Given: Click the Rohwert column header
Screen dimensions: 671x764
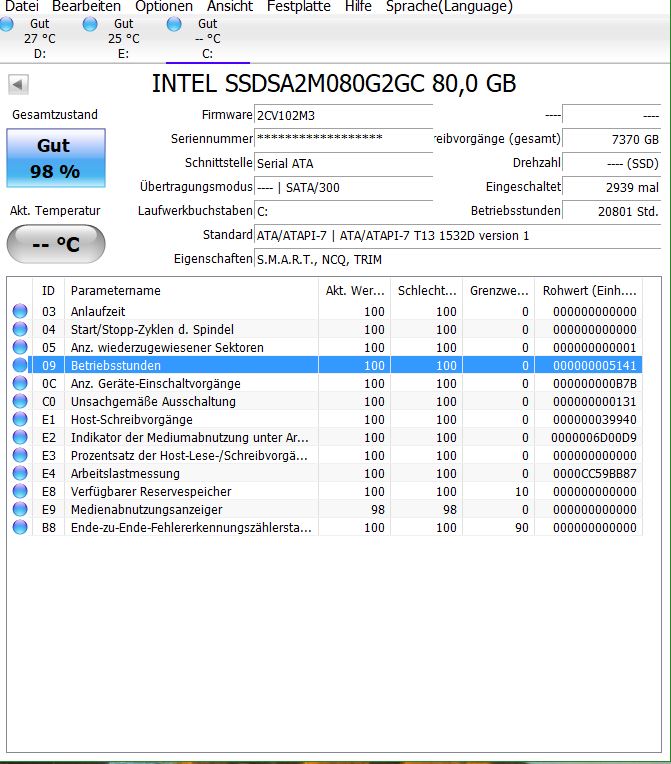Looking at the screenshot, I should point(589,291).
